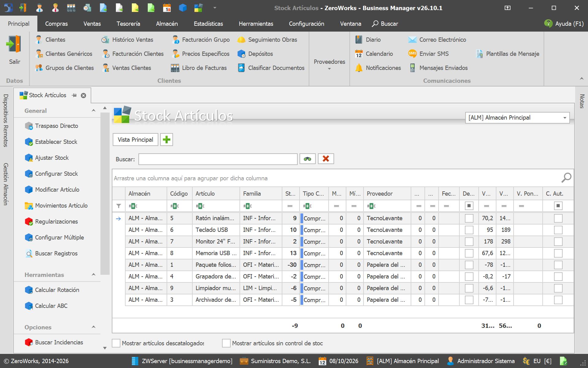Open the Estadísticas ribbon tab
588x368 pixels.
(208, 24)
